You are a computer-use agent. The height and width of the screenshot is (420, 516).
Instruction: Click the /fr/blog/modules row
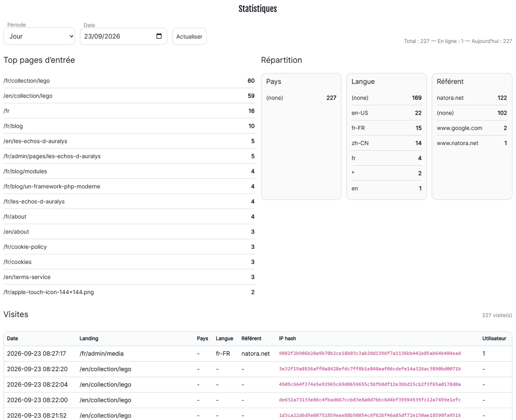tap(129, 171)
